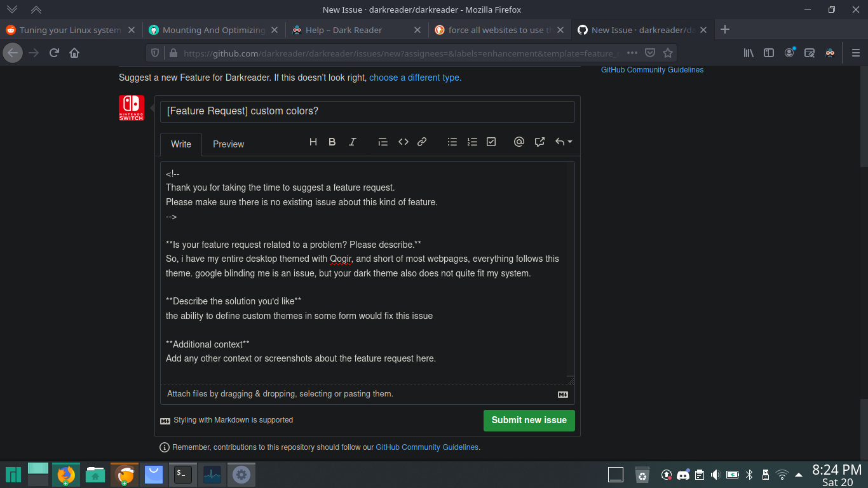
Task: Adjust the system volume from the tray
Action: coord(714,475)
